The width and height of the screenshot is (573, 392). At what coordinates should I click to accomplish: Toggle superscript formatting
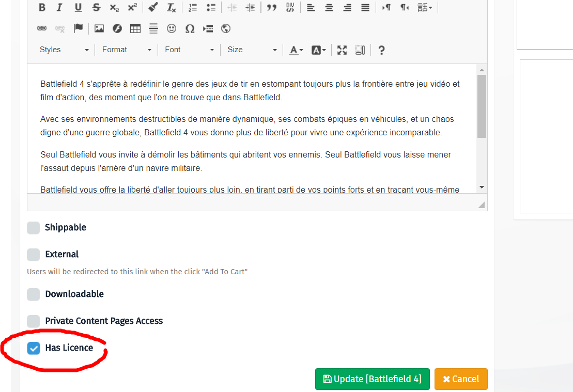[132, 7]
